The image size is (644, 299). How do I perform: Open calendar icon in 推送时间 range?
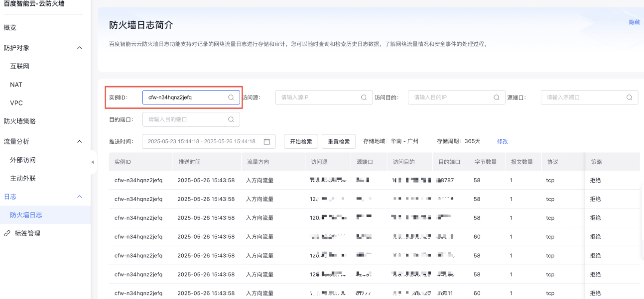click(267, 141)
